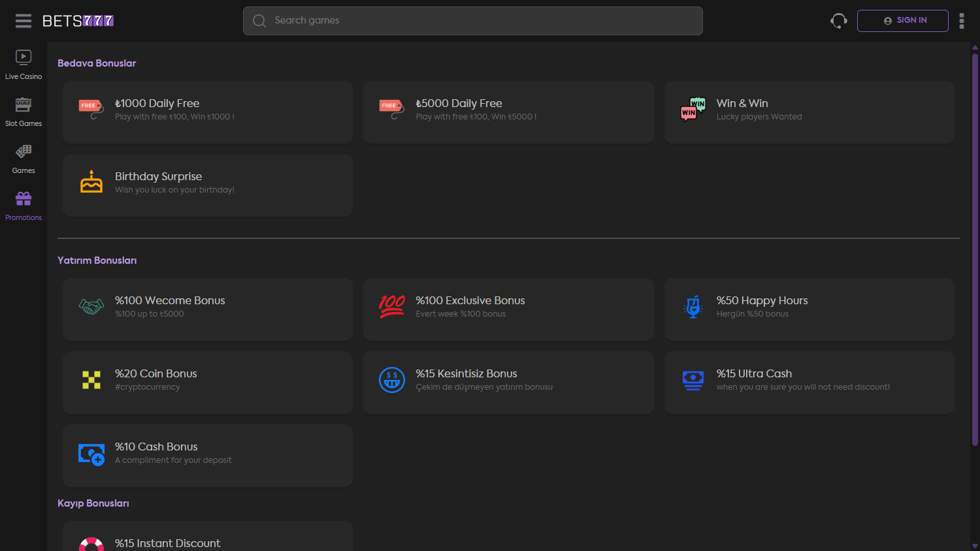Open live support headset icon
Viewport: 980px width, 551px height.
(x=838, y=21)
